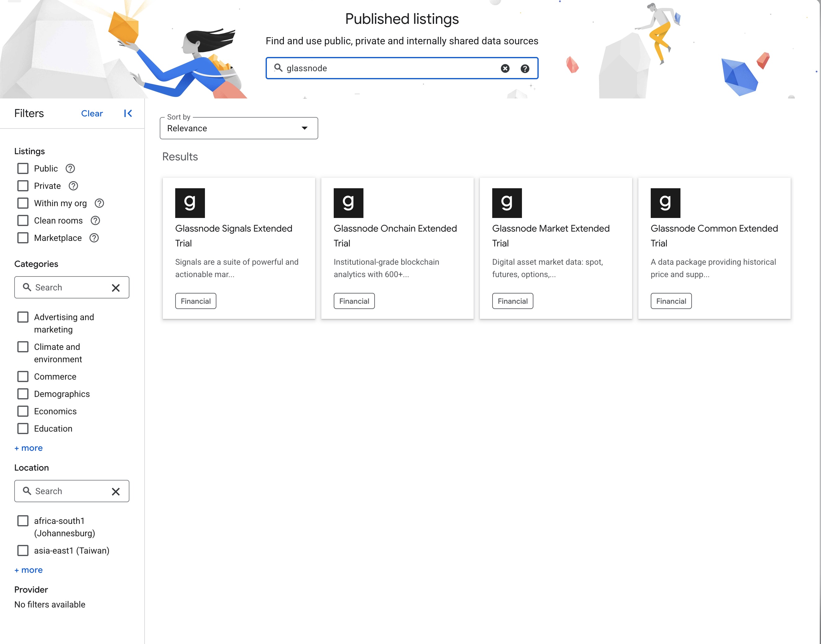
Task: Click Glassnode Onchain Extended Trial logo
Action: point(348,203)
